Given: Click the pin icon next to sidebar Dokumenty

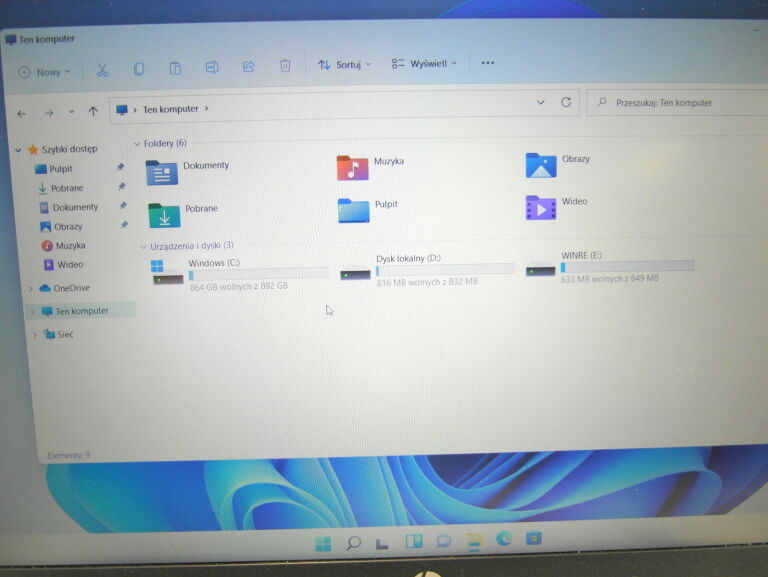Looking at the screenshot, I should pyautogui.click(x=123, y=205).
